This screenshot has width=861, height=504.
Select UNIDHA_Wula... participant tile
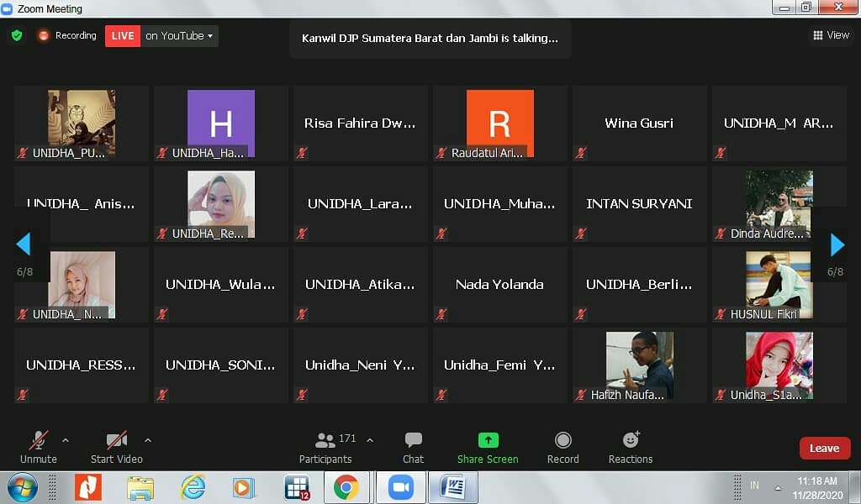[221, 285]
